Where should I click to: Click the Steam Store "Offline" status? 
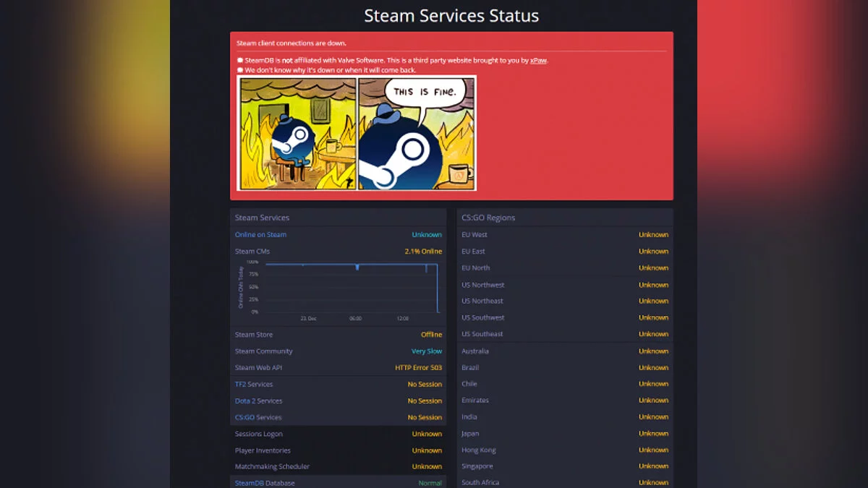(432, 335)
